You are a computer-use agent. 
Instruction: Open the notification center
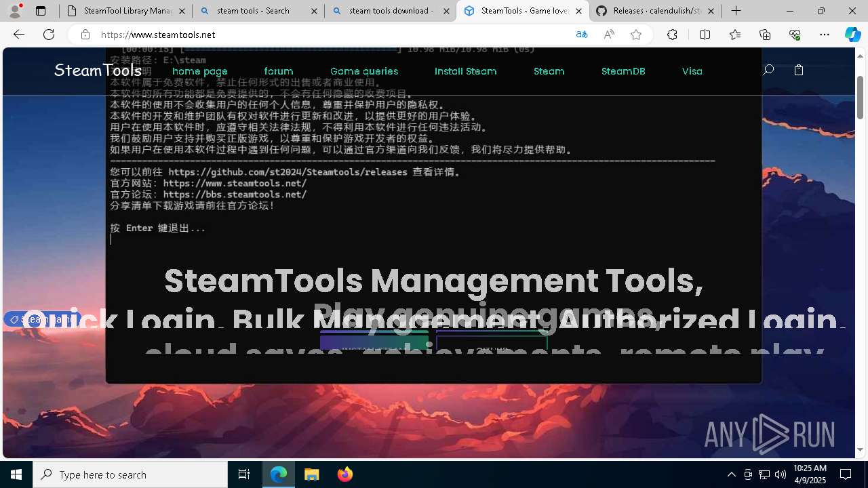click(x=846, y=474)
